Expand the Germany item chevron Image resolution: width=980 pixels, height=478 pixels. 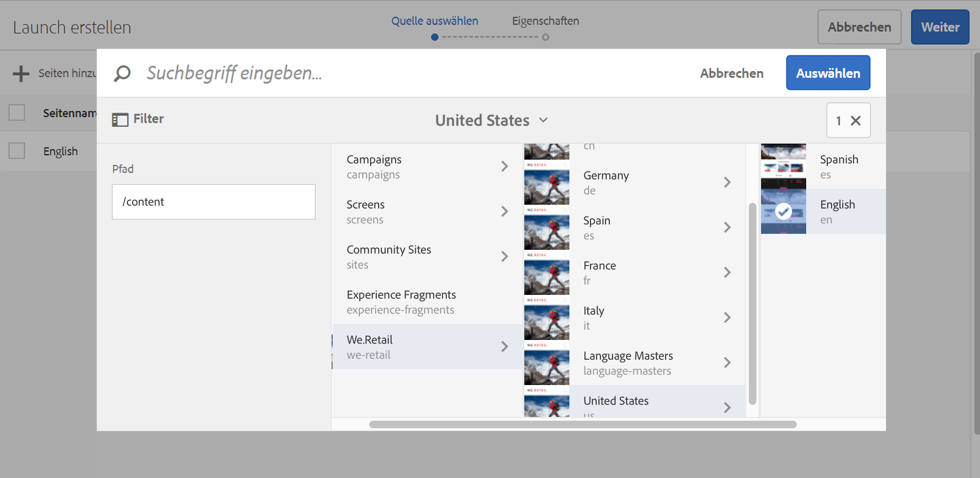click(x=727, y=182)
